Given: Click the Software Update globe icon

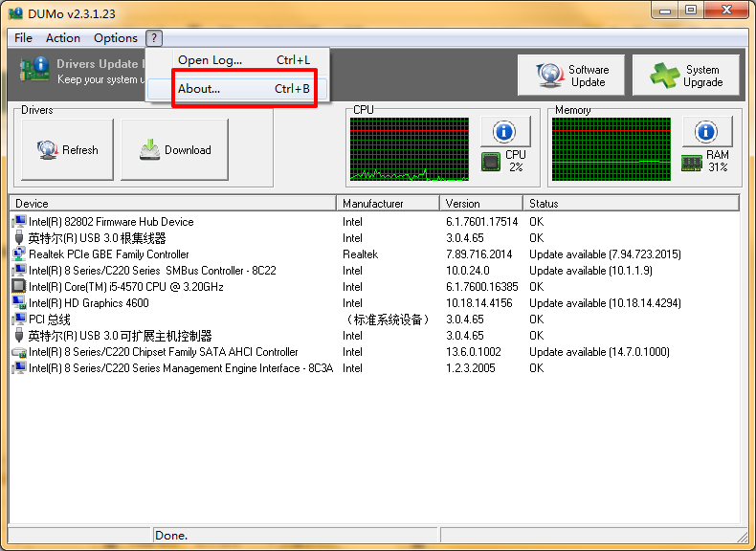Looking at the screenshot, I should point(550,76).
